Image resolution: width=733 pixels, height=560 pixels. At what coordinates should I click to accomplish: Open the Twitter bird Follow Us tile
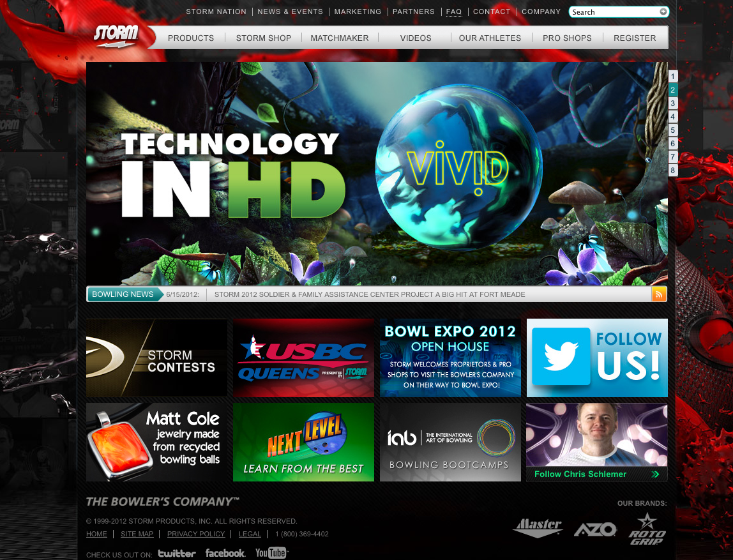tap(597, 358)
